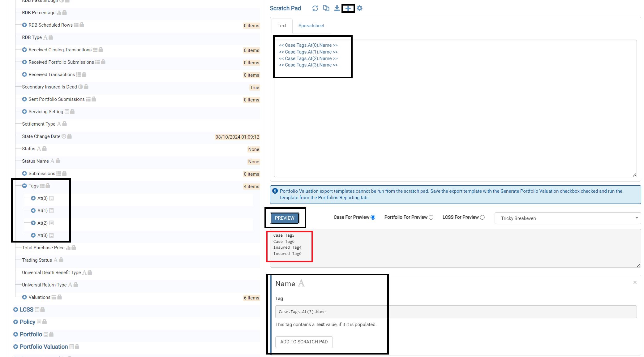Open Scratch Pad settings gear
This screenshot has width=644, height=357.
[x=359, y=8]
